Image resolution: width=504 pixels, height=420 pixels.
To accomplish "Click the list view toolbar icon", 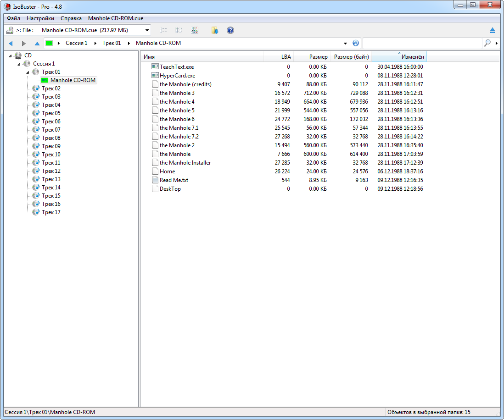I will point(163,30).
